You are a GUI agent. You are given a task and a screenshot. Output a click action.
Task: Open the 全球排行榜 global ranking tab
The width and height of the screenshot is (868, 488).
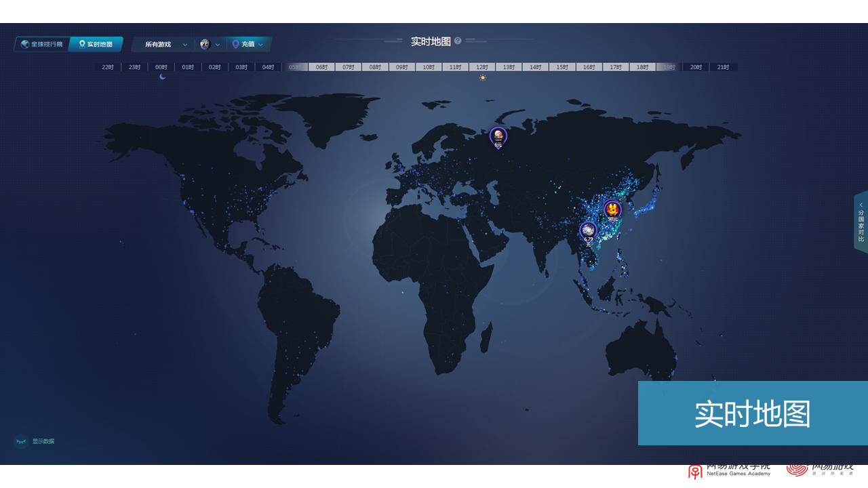[x=41, y=44]
